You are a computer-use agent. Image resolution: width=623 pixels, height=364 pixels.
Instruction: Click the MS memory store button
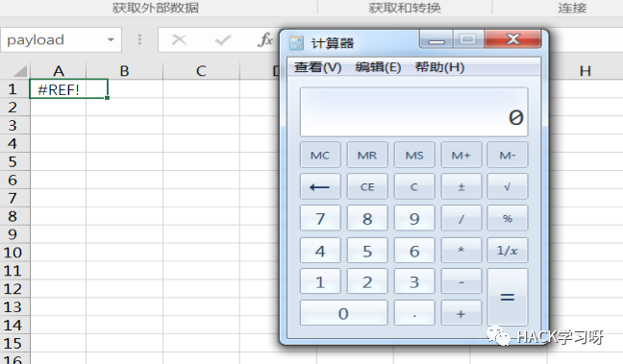414,155
